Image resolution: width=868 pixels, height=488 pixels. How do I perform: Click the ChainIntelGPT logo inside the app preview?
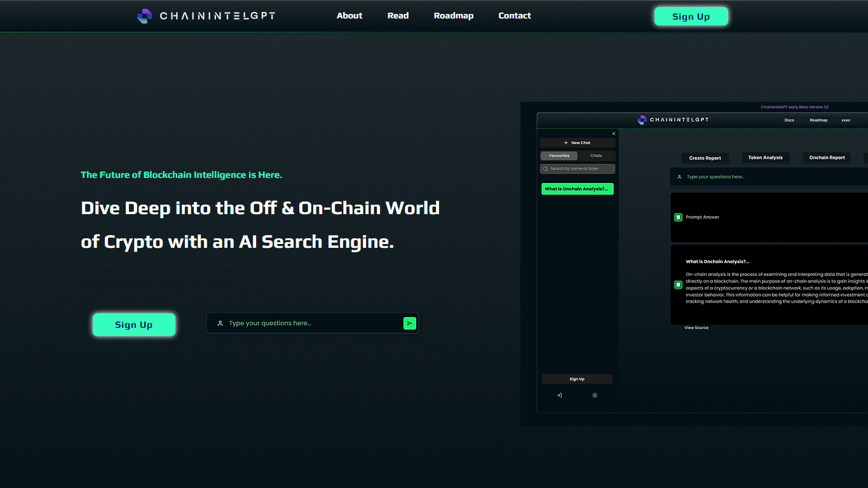(673, 120)
